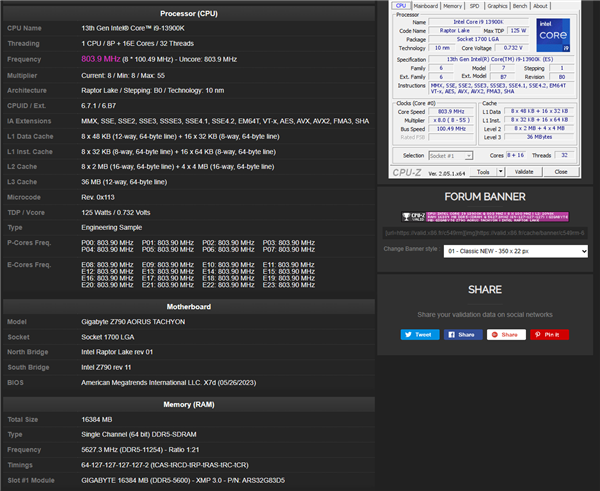This screenshot has width=600, height=491.
Task: Click the Tools button in CPU-Z
Action: coord(483,172)
